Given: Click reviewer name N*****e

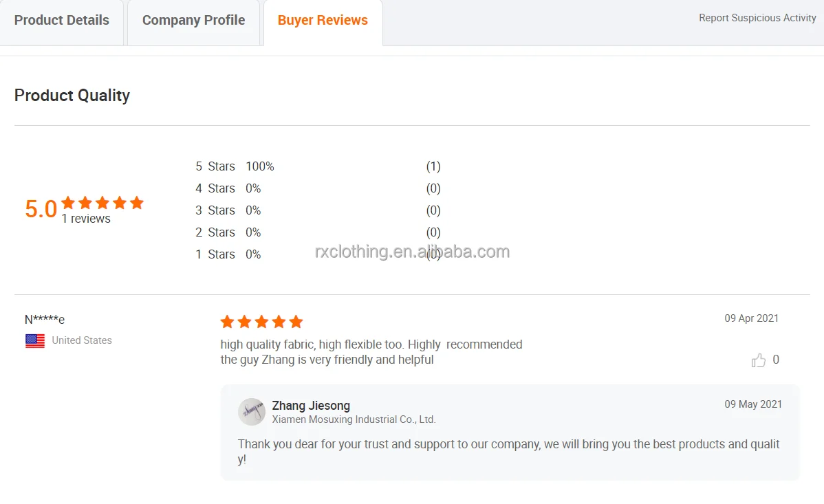Looking at the screenshot, I should (x=45, y=319).
